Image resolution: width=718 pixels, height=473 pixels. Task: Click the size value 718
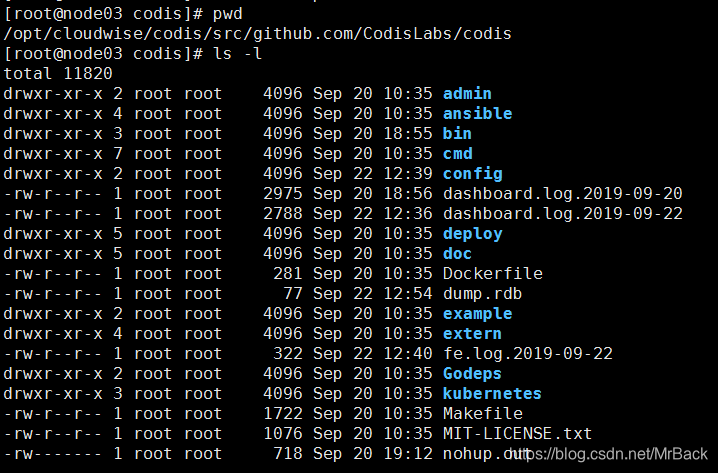coord(288,454)
